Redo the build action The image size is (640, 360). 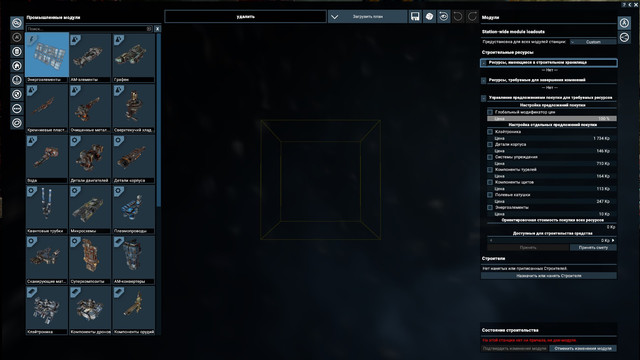tap(472, 16)
